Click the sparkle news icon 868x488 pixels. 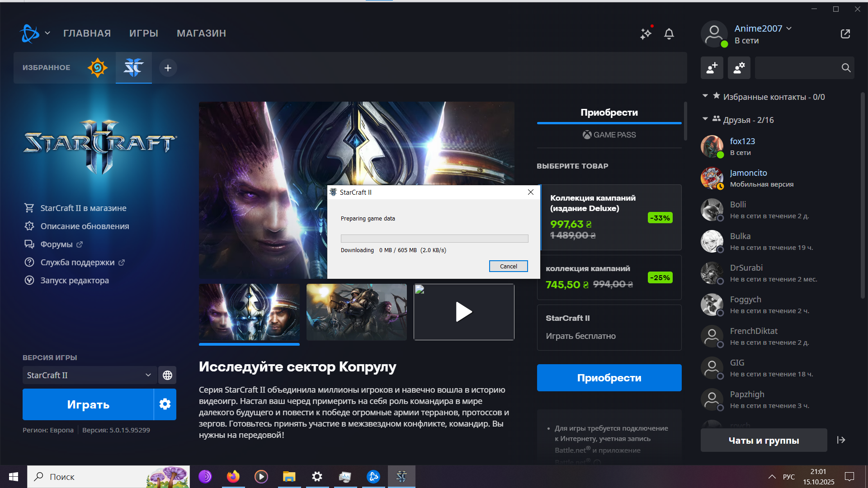[646, 33]
